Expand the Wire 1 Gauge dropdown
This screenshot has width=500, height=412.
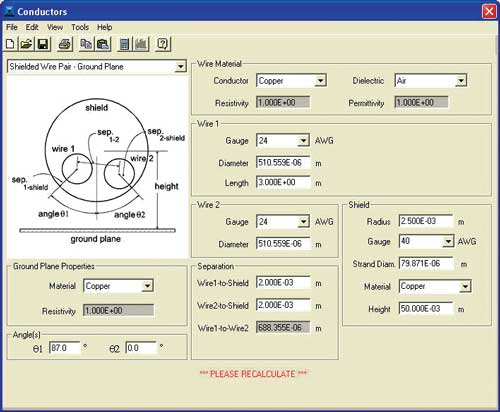[x=303, y=141]
